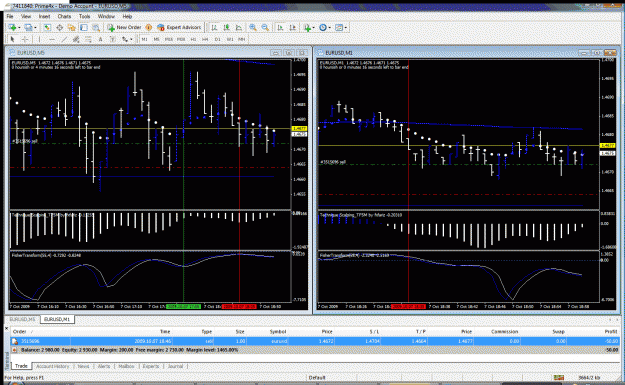The width and height of the screenshot is (625, 385).
Task: Expand the Indicators dropdown arrow
Action: [x=314, y=28]
